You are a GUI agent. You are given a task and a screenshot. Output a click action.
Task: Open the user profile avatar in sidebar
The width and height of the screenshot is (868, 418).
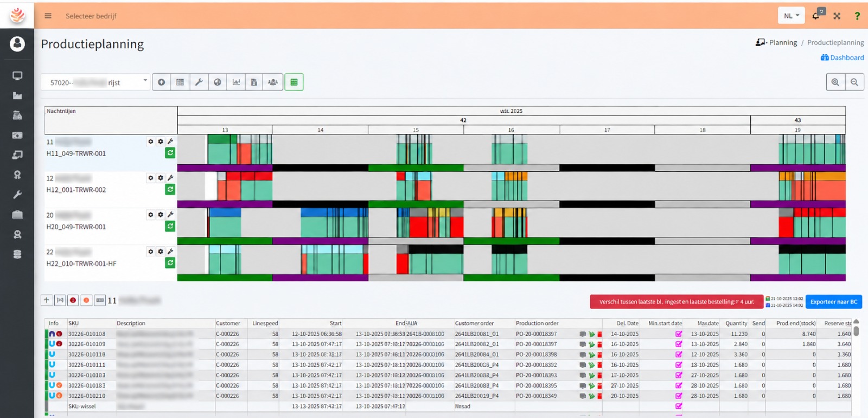click(x=17, y=43)
